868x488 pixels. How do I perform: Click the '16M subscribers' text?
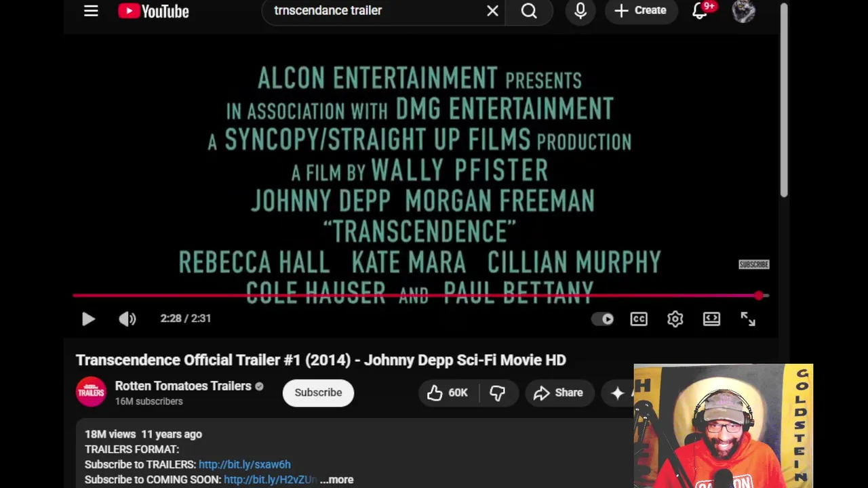click(x=149, y=401)
